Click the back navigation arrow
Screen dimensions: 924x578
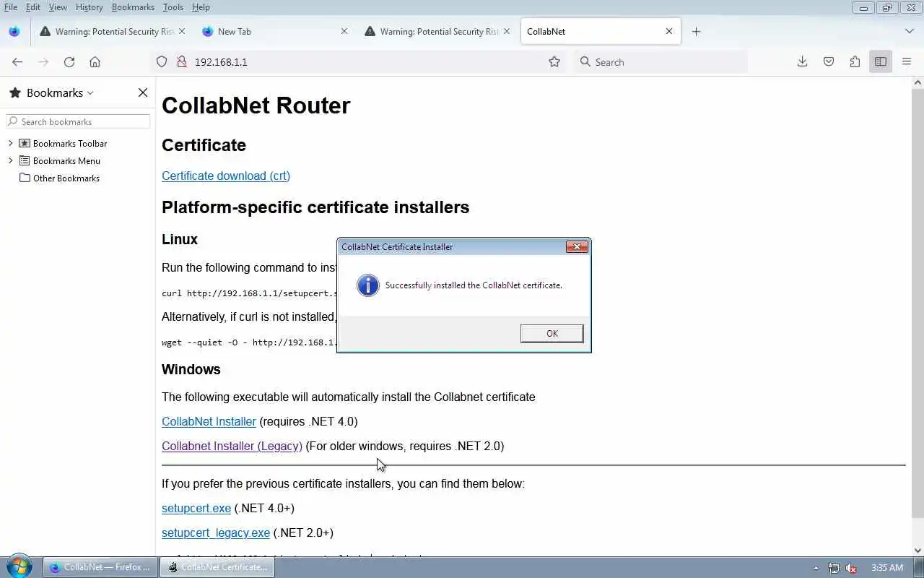(17, 62)
